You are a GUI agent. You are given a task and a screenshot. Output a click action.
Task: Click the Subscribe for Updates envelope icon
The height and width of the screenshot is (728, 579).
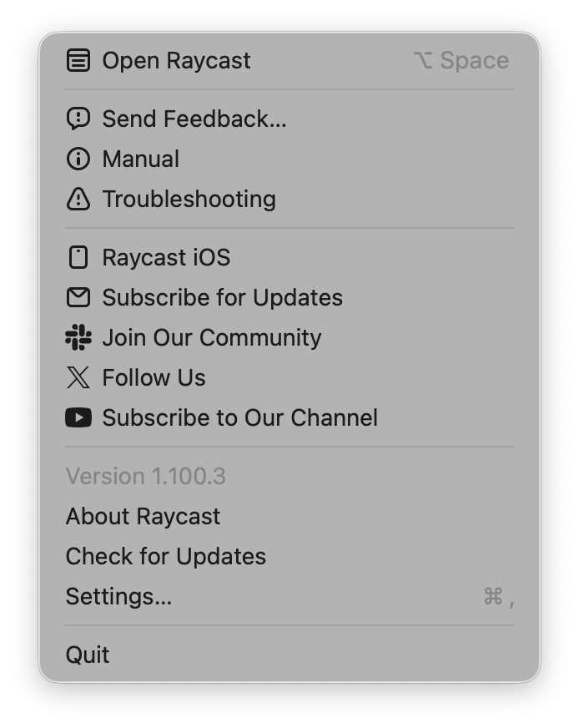click(78, 297)
